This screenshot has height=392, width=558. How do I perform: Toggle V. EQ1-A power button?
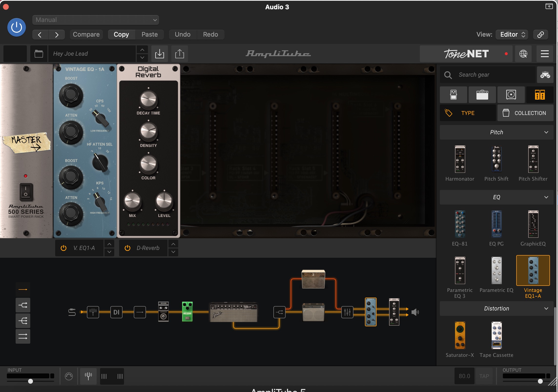pos(63,248)
